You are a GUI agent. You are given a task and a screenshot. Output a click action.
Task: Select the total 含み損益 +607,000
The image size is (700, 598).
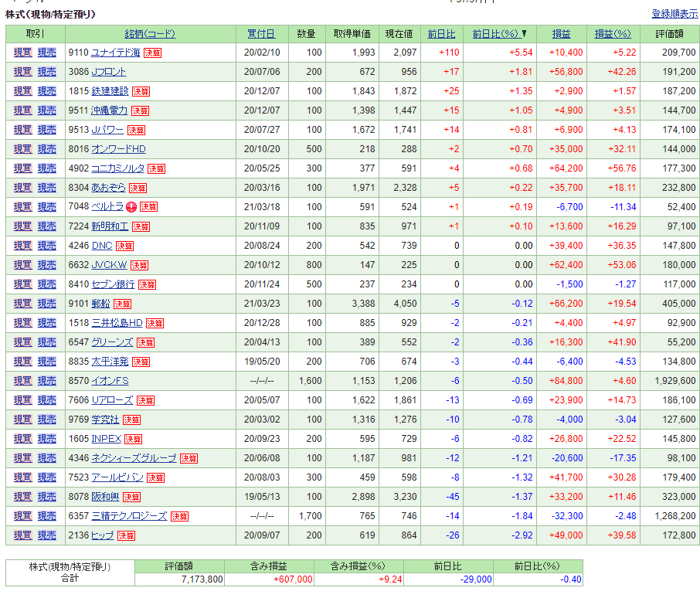point(293,579)
